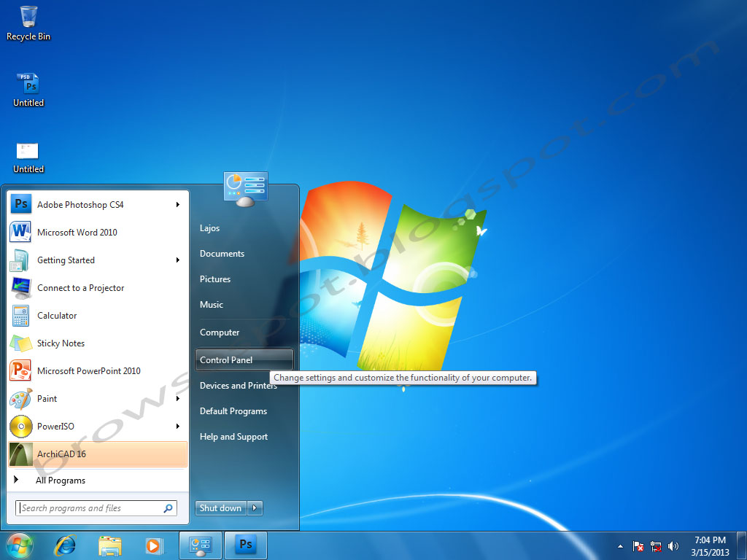Launch Microsoft PowerPoint 2010
This screenshot has width=747, height=560.
coord(88,370)
